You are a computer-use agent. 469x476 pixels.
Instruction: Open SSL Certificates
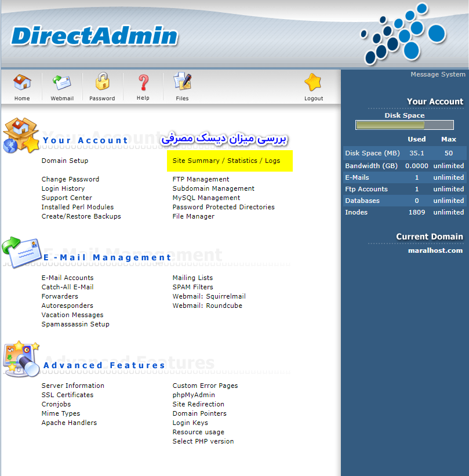click(67, 395)
